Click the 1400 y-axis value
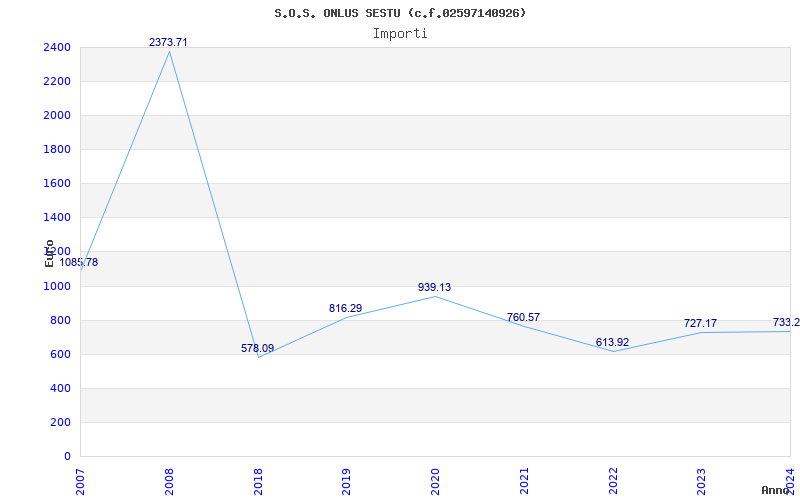Viewport: 800px width, 500px height. tap(56, 217)
